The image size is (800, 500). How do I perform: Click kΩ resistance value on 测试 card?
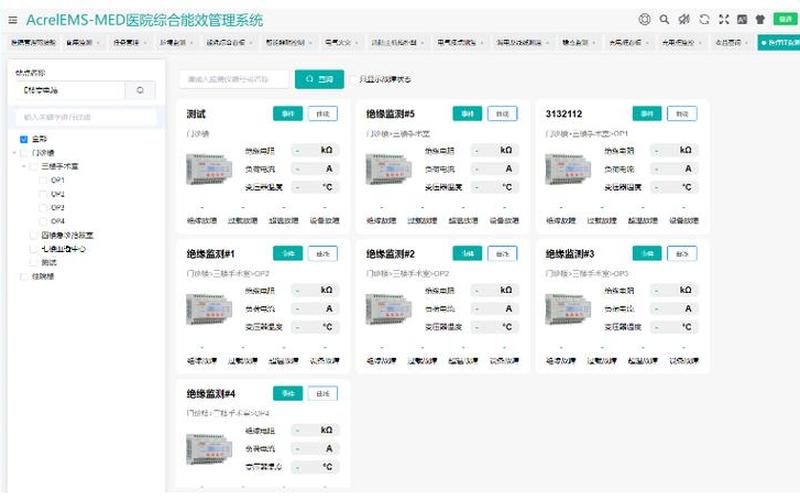[x=315, y=150]
